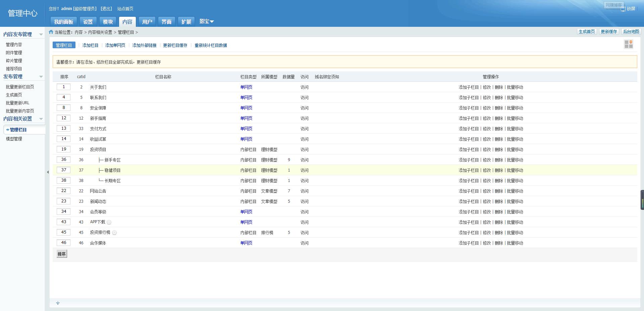Click the 更新栏目缓存 link
This screenshot has width=644, height=311.
pos(175,45)
